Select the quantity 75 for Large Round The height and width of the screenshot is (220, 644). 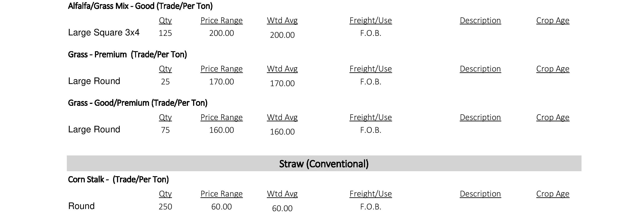(165, 130)
